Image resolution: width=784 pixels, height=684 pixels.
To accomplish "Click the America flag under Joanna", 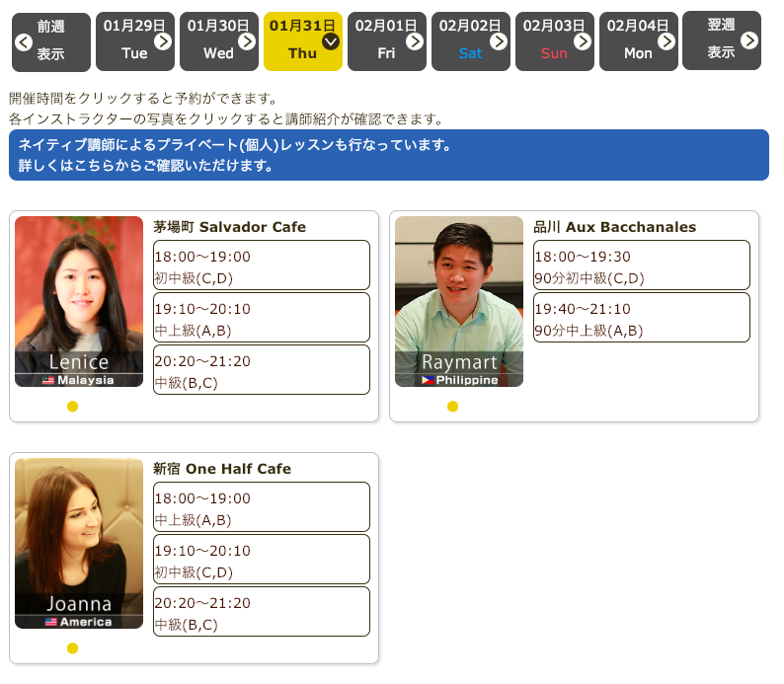I will 51,622.
